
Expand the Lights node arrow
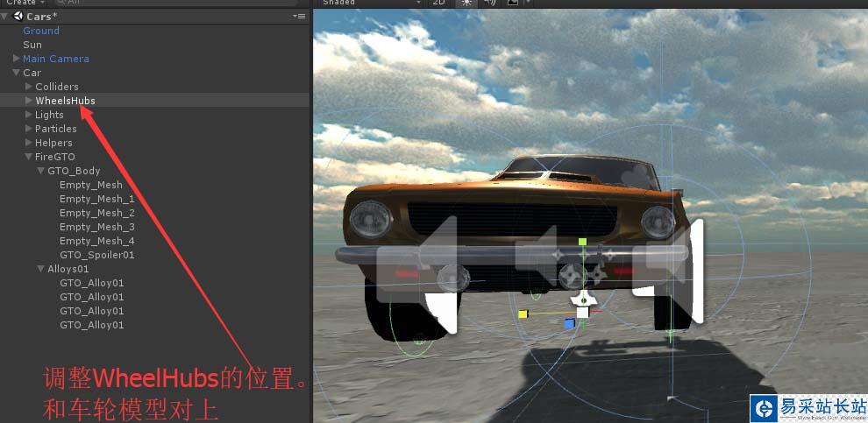click(29, 115)
